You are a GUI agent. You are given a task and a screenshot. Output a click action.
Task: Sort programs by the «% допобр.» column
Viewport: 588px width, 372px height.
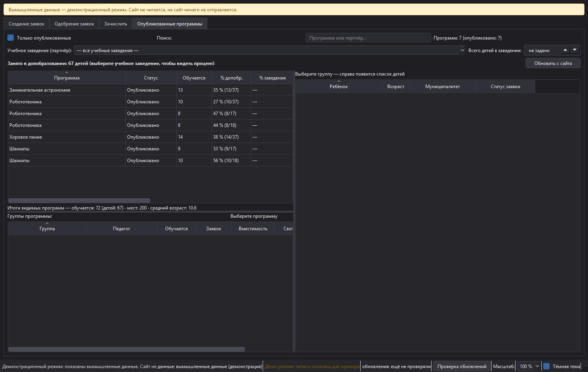231,78
